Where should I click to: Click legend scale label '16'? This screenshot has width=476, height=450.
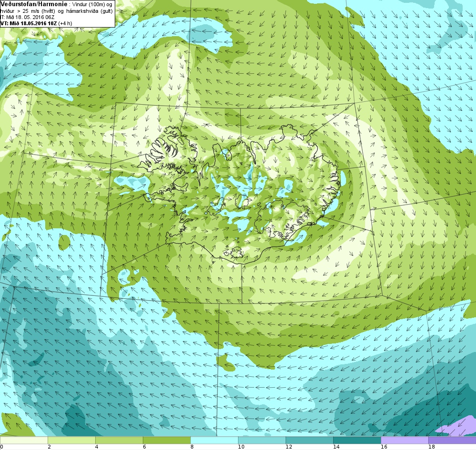[384, 447]
